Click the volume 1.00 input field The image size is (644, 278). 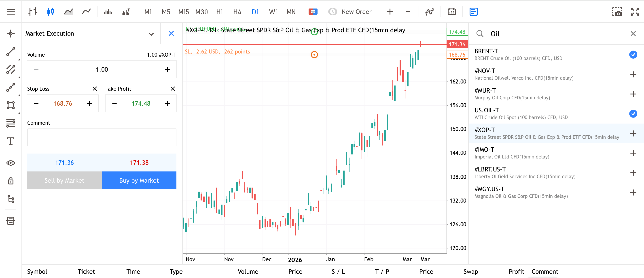point(102,69)
